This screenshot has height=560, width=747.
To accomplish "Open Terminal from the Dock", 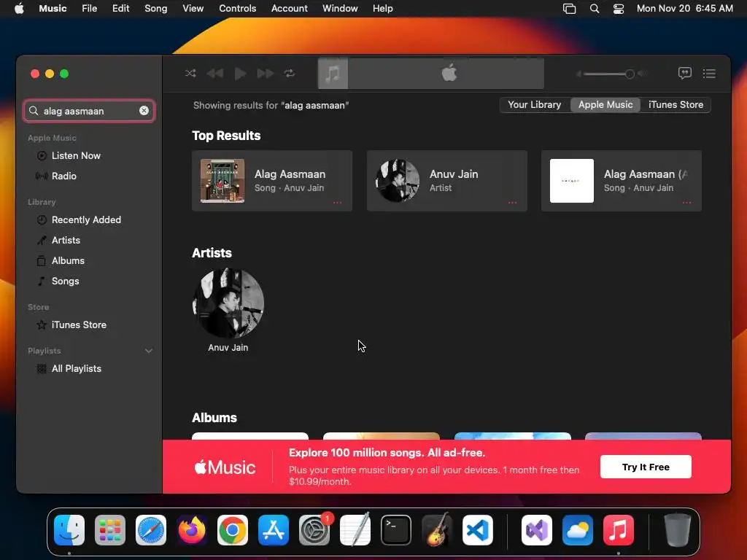I will (396, 530).
